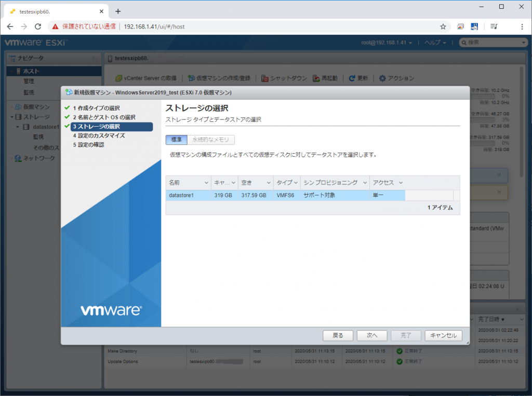
Task: Open the 名前 column dropdown arrow
Action: coord(206,183)
